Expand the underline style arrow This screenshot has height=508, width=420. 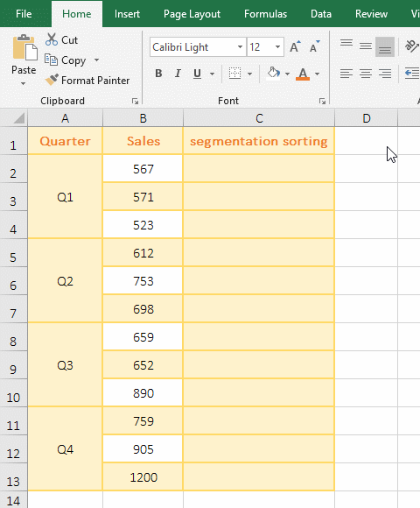212,74
